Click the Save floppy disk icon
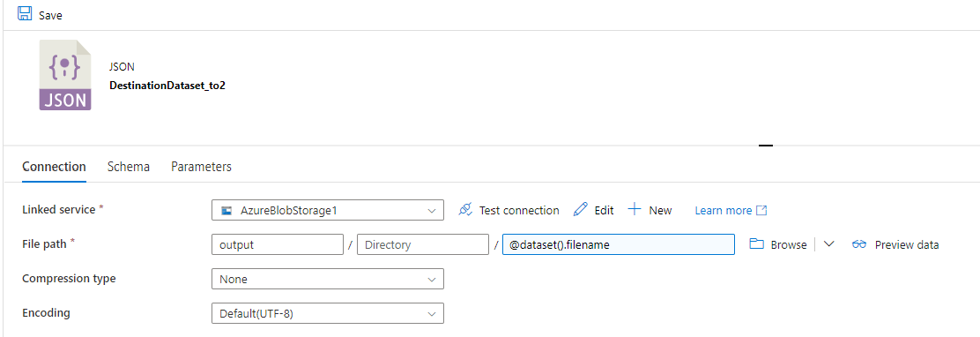This screenshot has width=980, height=337. coord(25,14)
